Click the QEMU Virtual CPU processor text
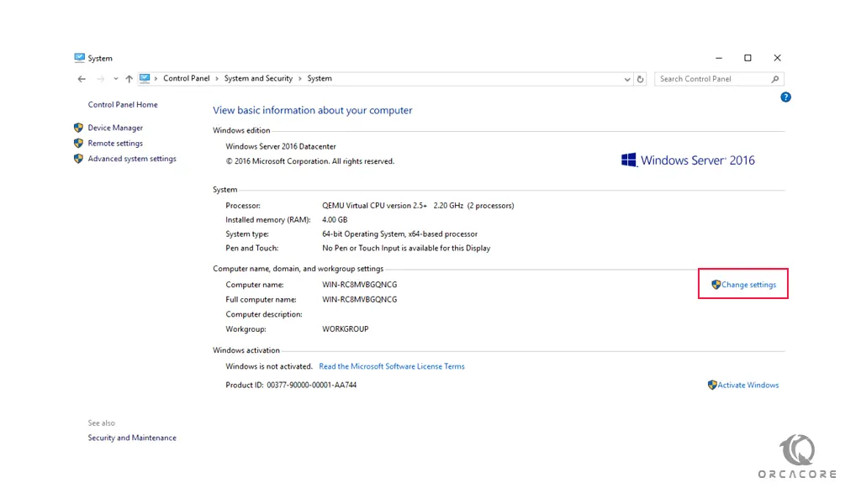Image resolution: width=861 pixels, height=504 pixels. tap(418, 206)
